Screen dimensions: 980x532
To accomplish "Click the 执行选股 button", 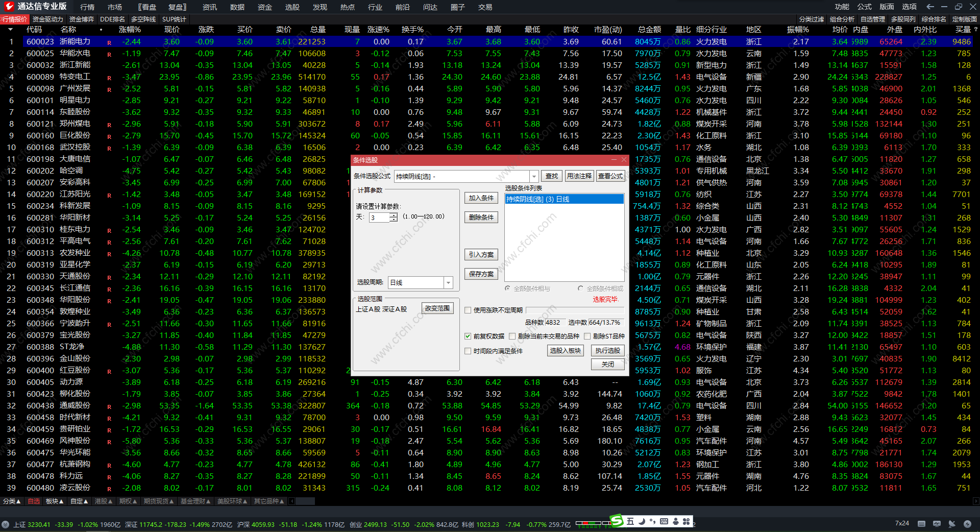I will pyautogui.click(x=607, y=350).
